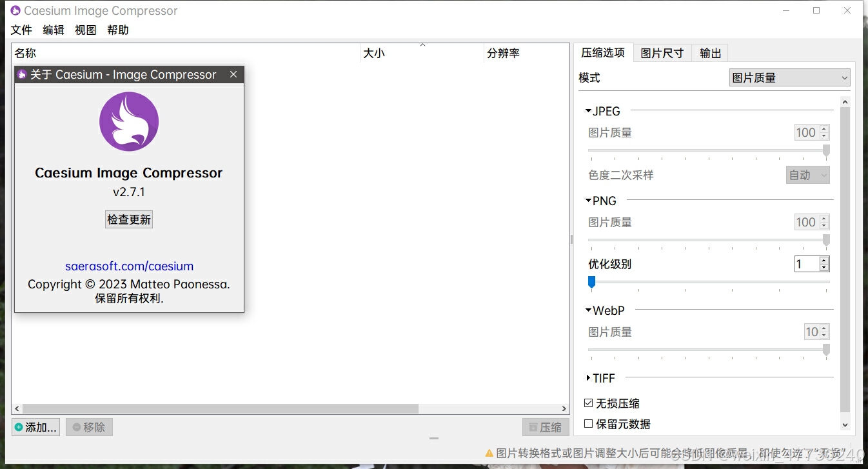Enable the 保留元数据 checkbox
This screenshot has height=469, width=868.
588,424
